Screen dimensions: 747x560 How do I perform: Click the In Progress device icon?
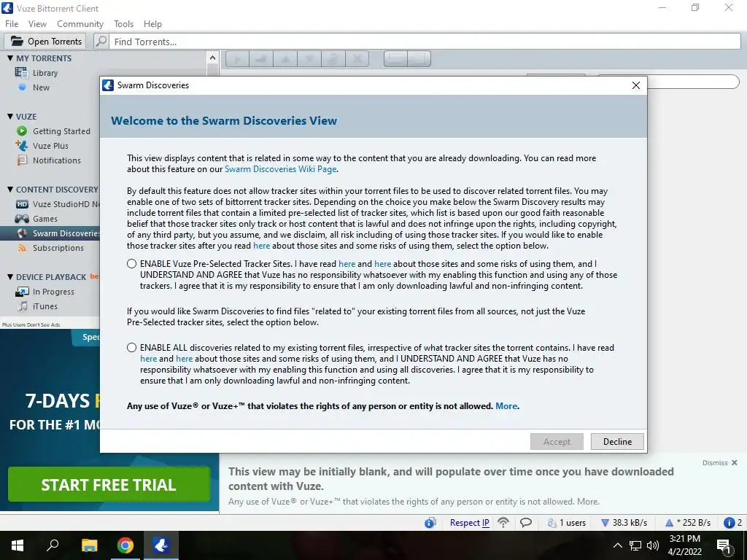tap(22, 292)
